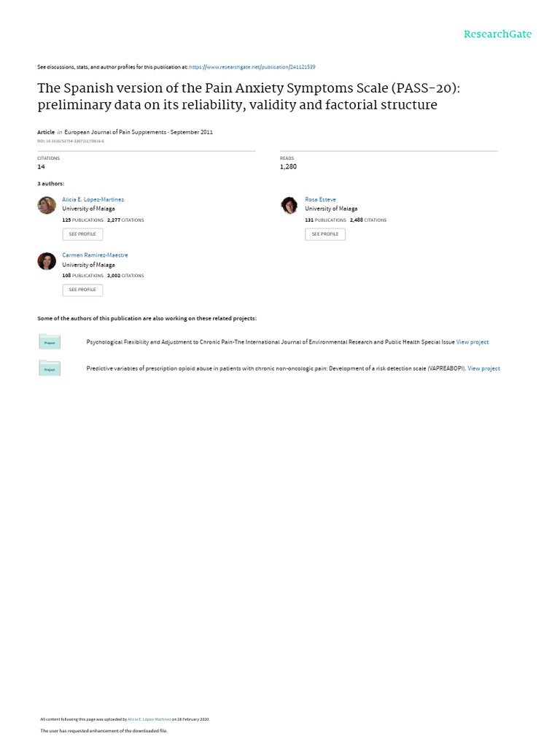Click the ResearchGate logo
560x747 pixels.
tap(497, 34)
